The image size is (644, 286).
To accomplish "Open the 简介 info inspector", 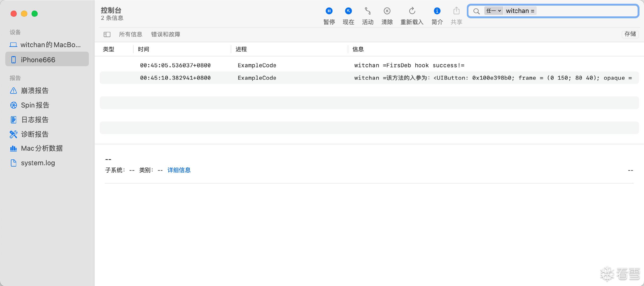I will click(437, 11).
